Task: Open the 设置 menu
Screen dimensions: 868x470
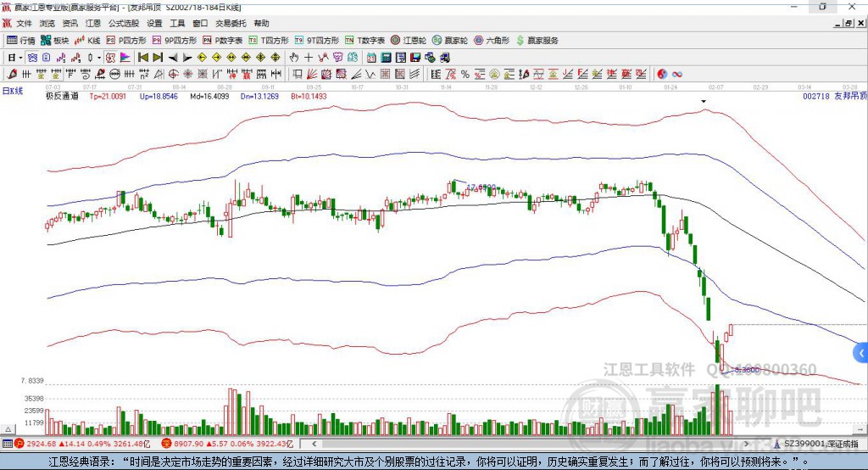Action: click(154, 23)
